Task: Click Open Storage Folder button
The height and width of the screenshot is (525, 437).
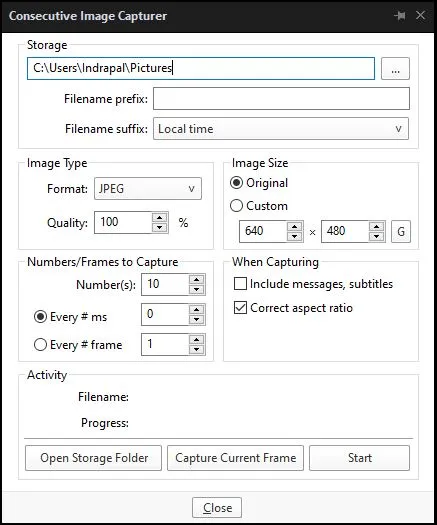Action: tap(93, 458)
